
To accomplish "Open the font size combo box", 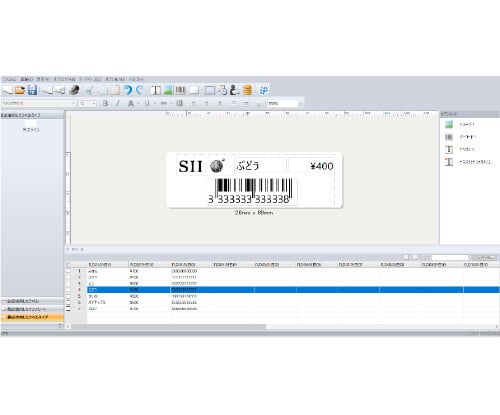I will [x=88, y=103].
